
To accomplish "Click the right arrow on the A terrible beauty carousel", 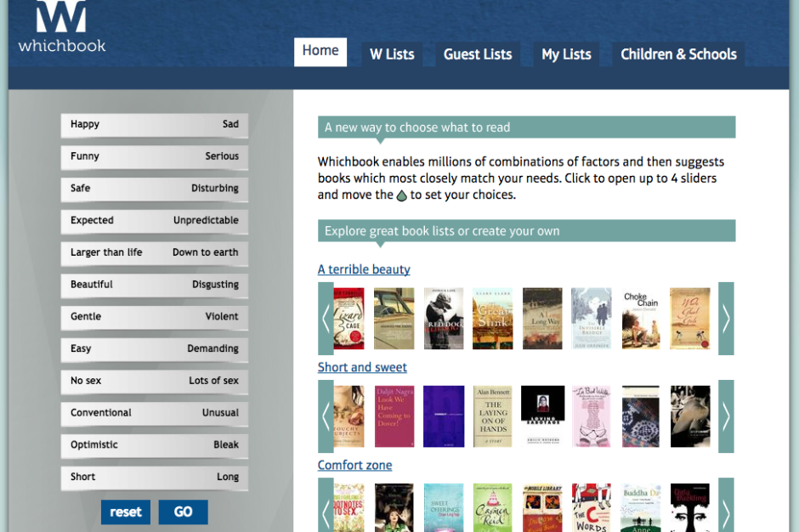I will click(x=727, y=319).
